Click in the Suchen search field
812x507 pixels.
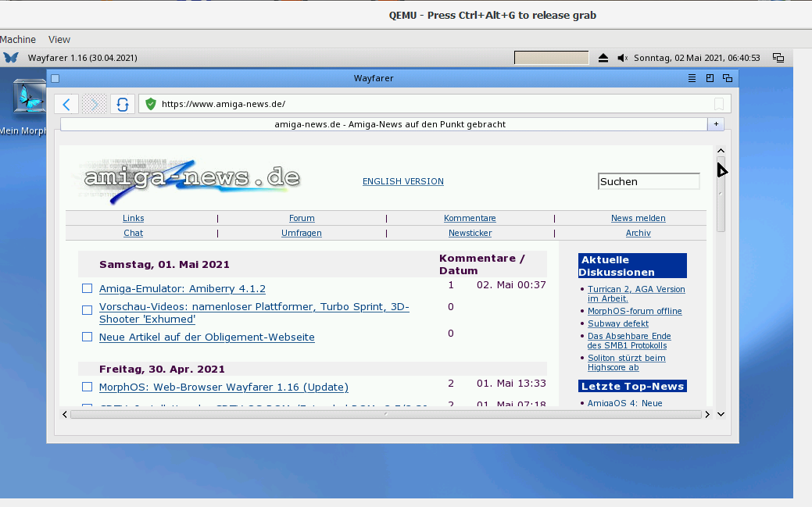pyautogui.click(x=648, y=181)
